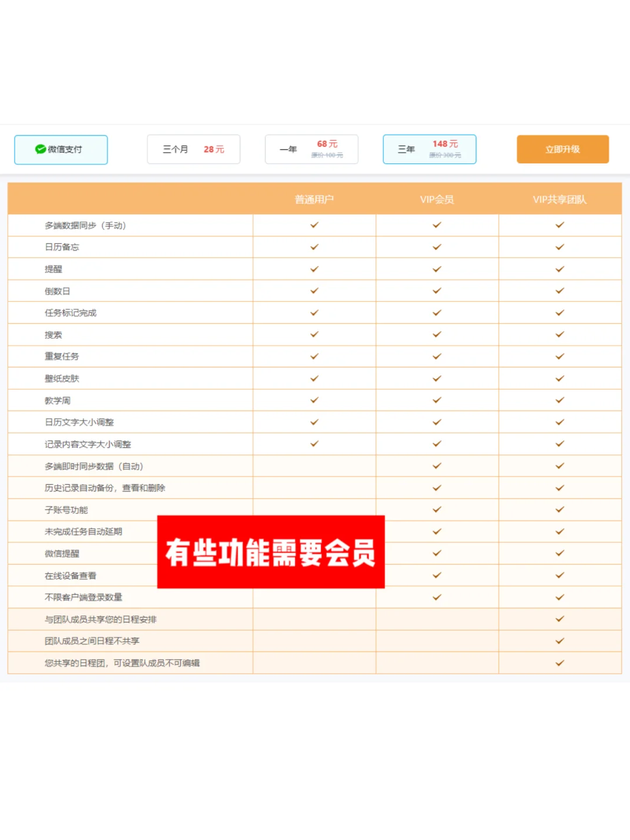Screen dimensions: 630x840
Task: Click the checkmark for 倒数日 under VIP共享团队
Action: tap(559, 290)
